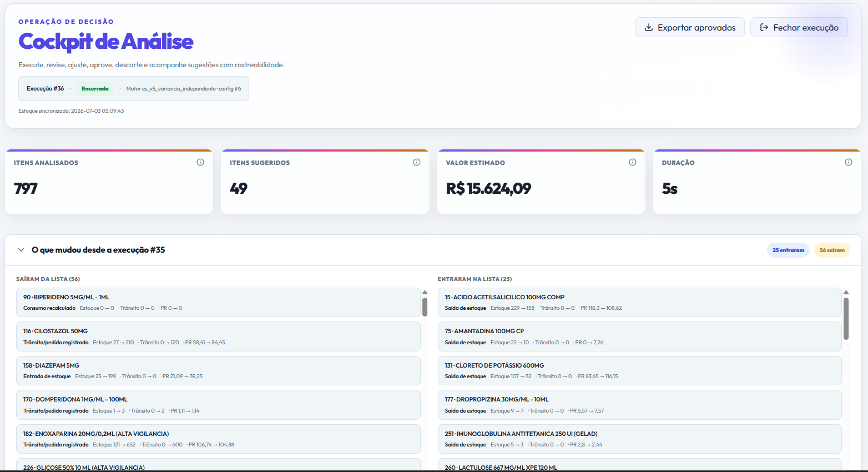Select item 182 · ENOXAPARINA 20MG/0,2ML
This screenshot has height=472, width=868.
[x=218, y=439]
